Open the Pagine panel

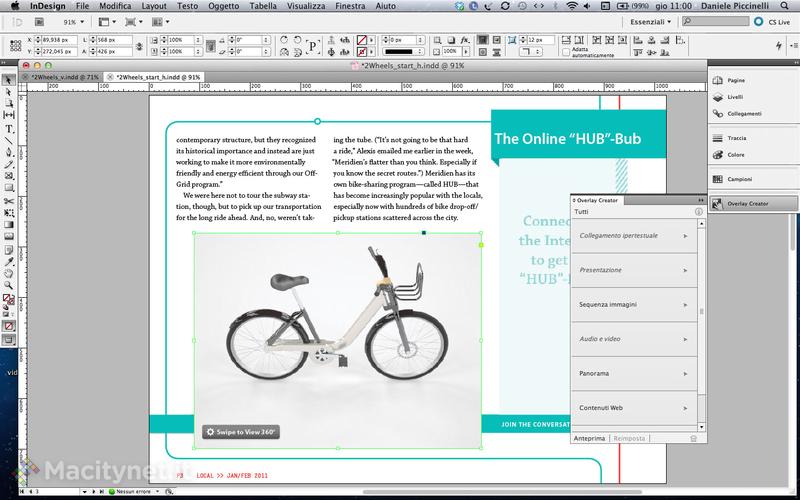coord(735,78)
